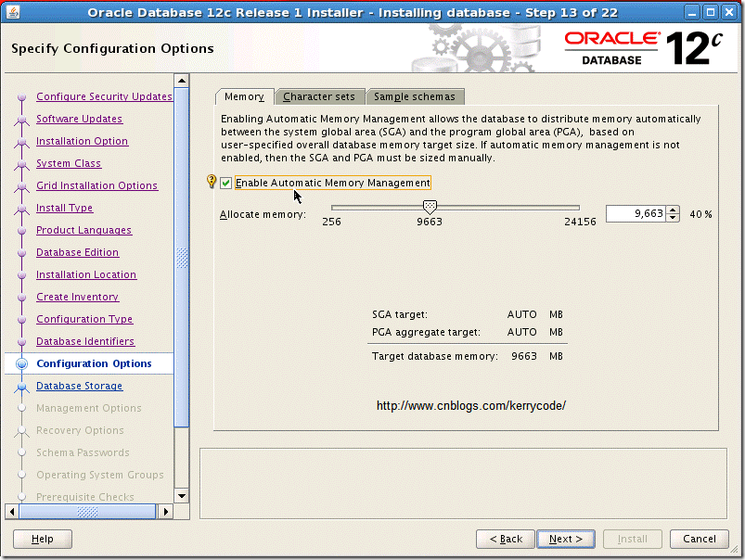Viewport: 745px width, 560px height.
Task: Open the Installation Option step
Action: pos(83,141)
